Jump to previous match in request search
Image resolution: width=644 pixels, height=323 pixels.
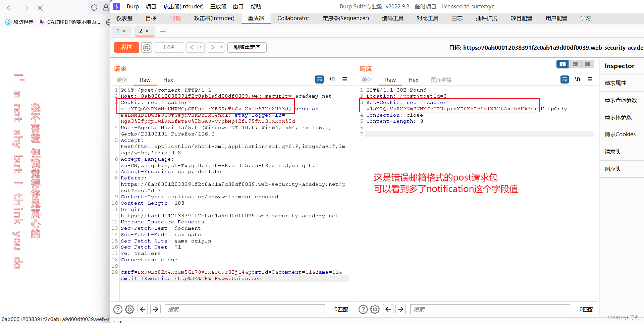[143, 309]
